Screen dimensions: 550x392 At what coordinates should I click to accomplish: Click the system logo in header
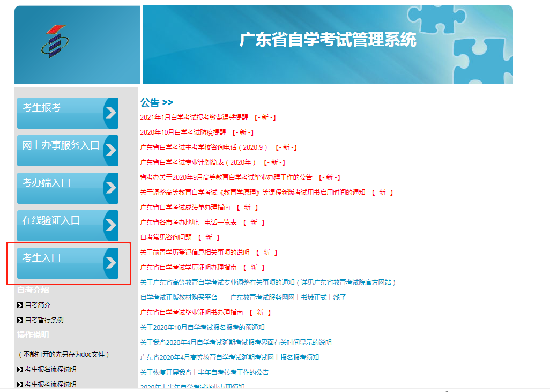(x=54, y=42)
